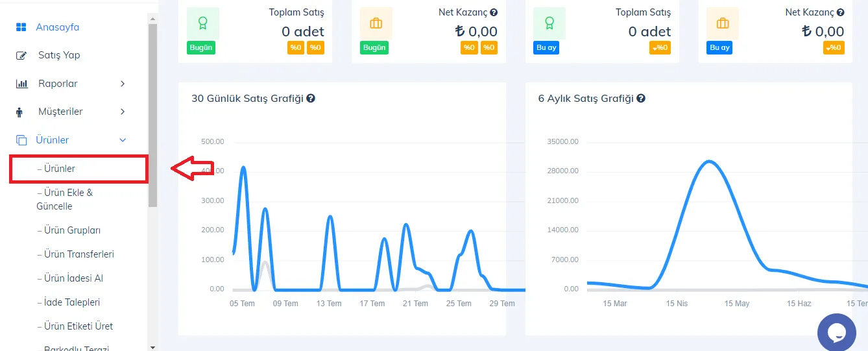
Task: Open the chat support bubble
Action: pos(837,332)
